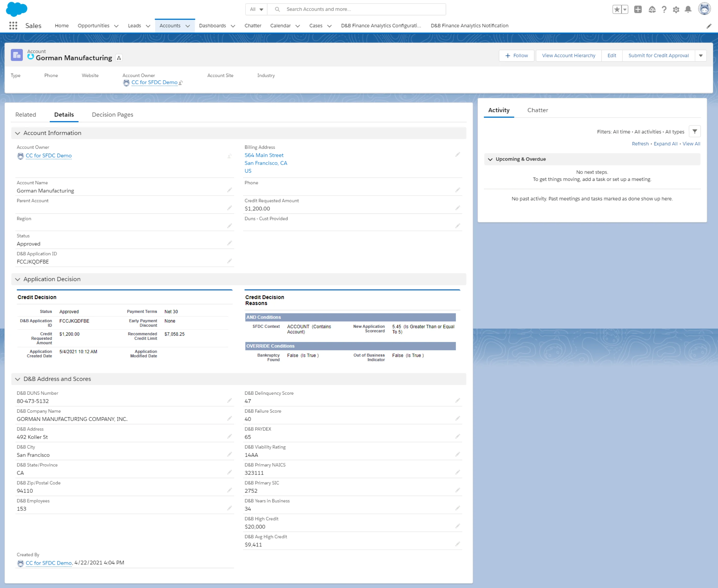This screenshot has width=718, height=588.
Task: Open CC for SFDC Demo owner link in details
Action: [x=48, y=156]
